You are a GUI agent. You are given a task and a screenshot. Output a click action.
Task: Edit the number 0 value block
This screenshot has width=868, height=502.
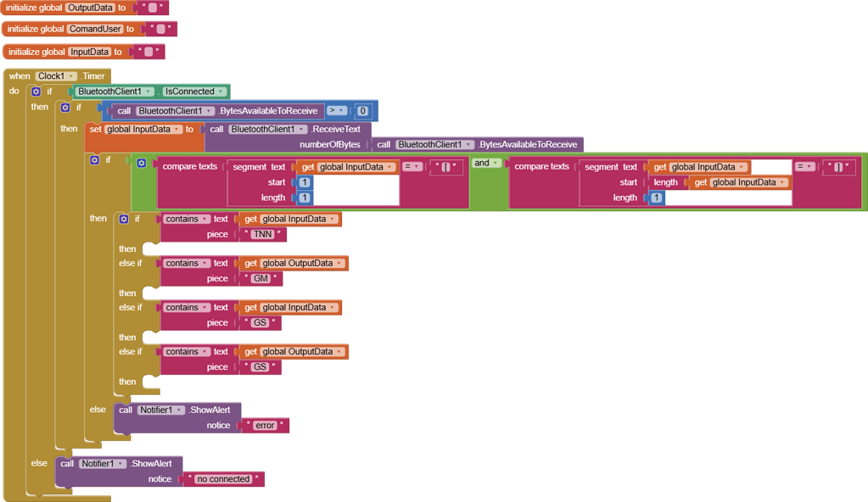[x=362, y=111]
